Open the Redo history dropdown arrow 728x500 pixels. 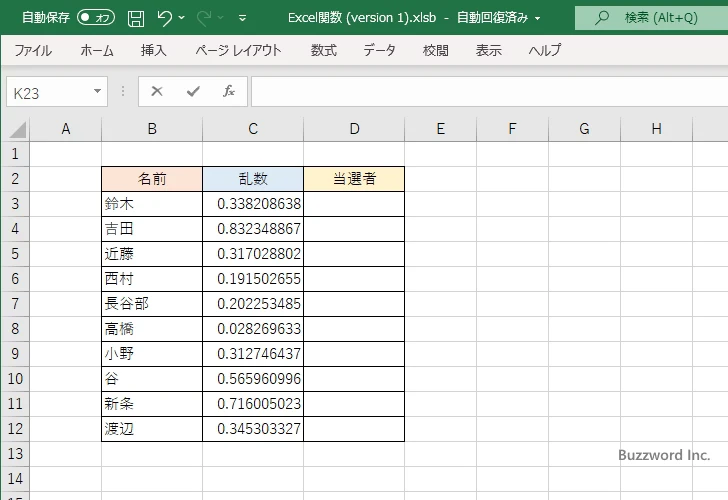point(221,18)
